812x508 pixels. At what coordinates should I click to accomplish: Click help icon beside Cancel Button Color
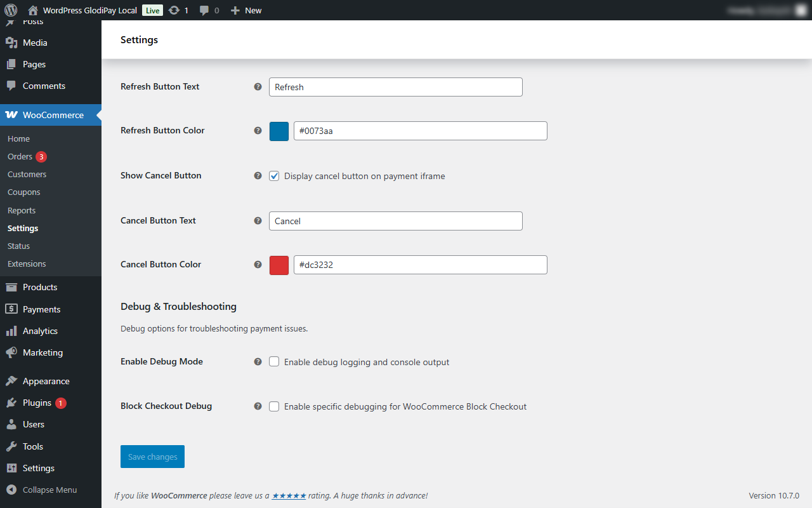[258, 265]
